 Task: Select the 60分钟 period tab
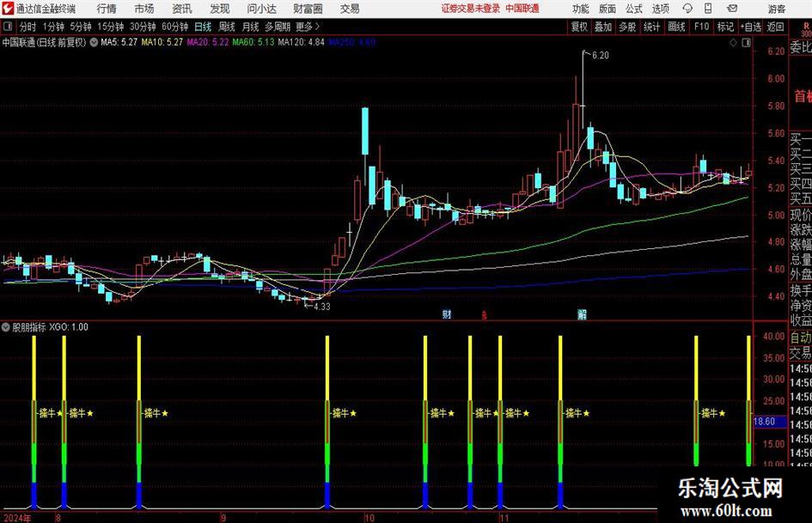pos(174,27)
